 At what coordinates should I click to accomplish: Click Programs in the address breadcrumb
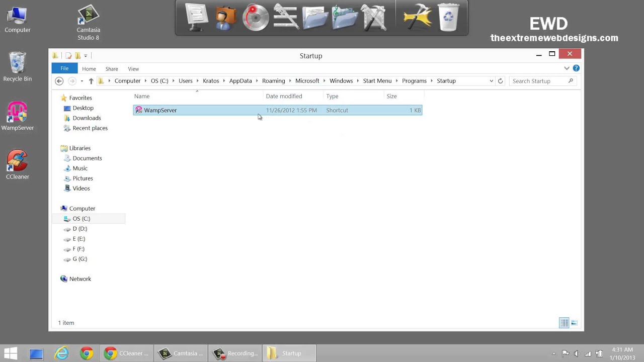coord(414,81)
